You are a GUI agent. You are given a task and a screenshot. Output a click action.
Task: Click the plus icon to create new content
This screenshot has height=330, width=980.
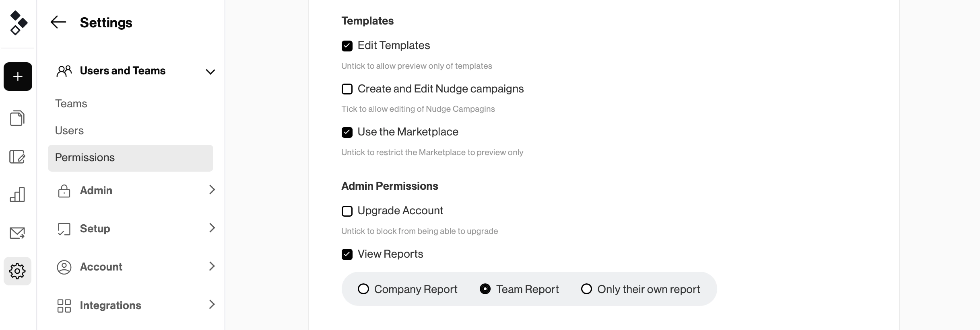coord(18,76)
